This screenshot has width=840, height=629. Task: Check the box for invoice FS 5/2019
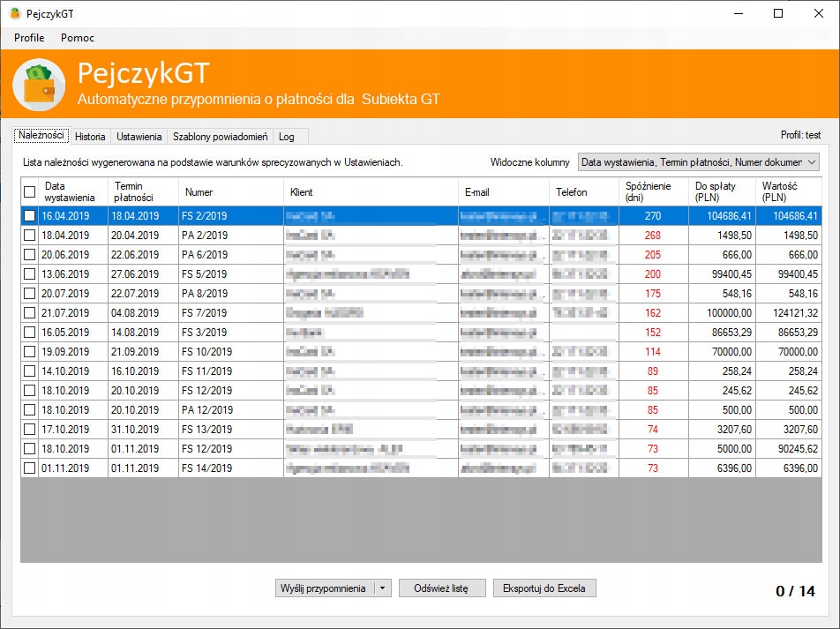click(29, 273)
